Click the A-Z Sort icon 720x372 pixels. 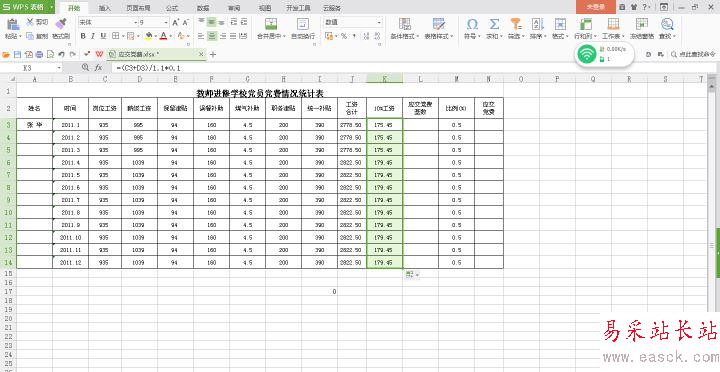tap(538, 24)
